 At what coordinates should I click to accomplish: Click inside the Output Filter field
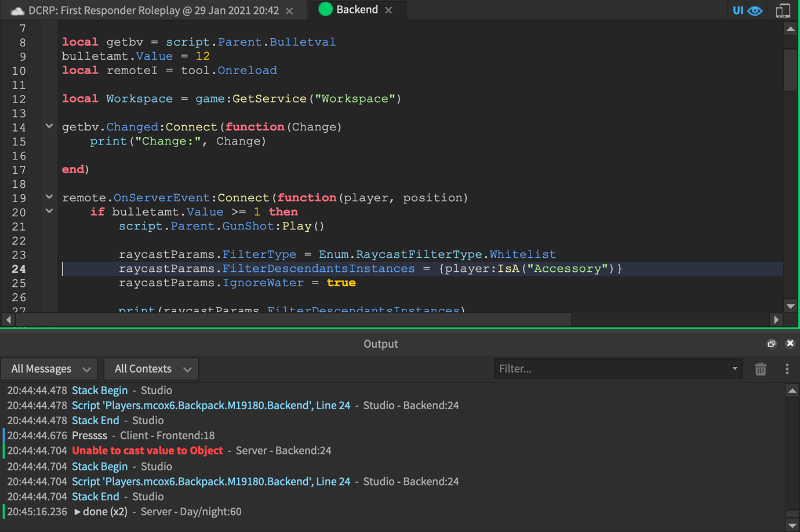[x=580, y=369]
